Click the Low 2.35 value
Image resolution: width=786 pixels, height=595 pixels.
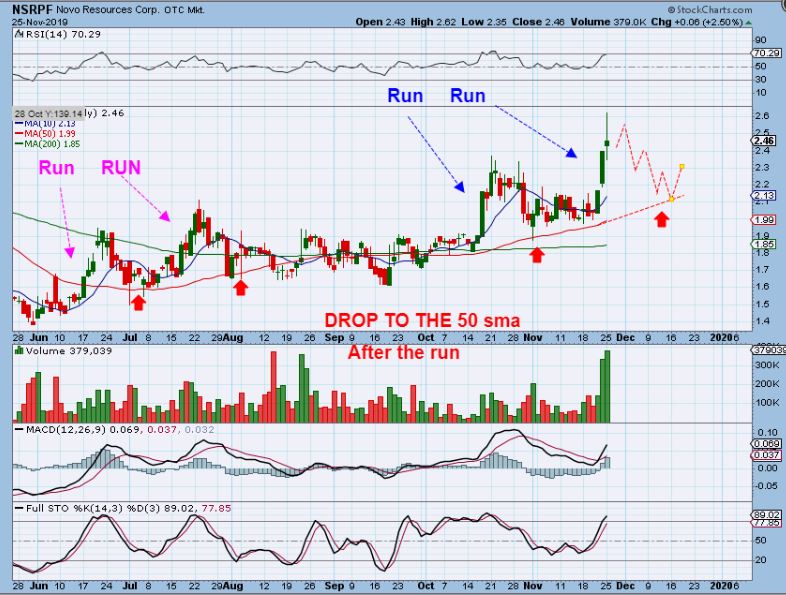pos(484,22)
